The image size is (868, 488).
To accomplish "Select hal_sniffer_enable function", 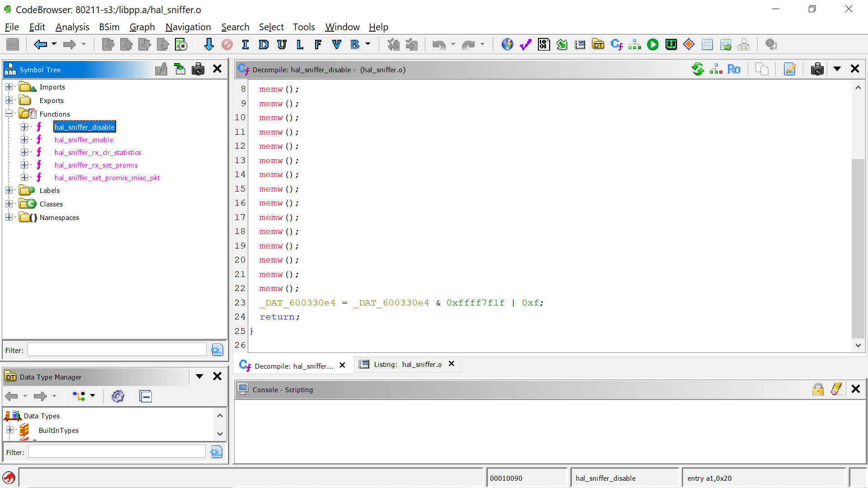I will (x=84, y=140).
